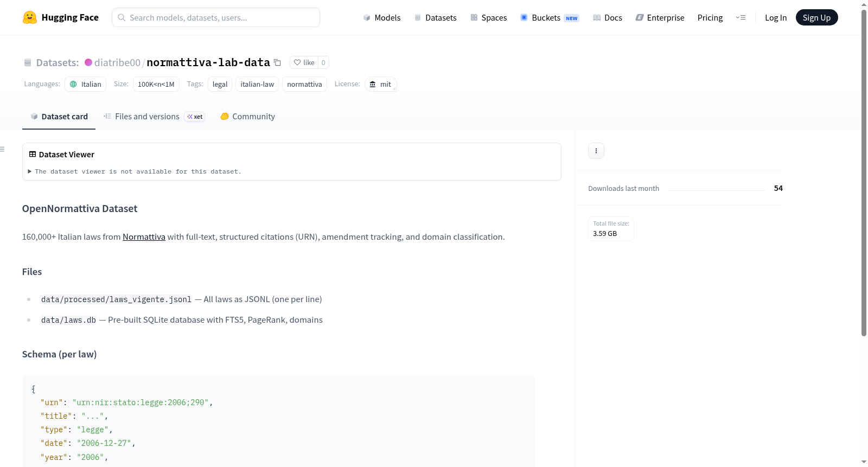
Task: Switch to the Community tab
Action: pyautogui.click(x=247, y=116)
